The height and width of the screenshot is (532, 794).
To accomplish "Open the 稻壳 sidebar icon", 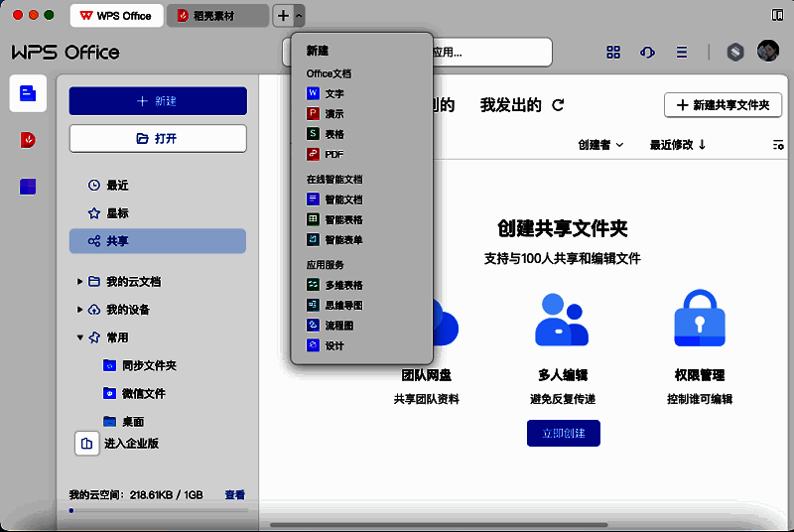I will [28, 140].
